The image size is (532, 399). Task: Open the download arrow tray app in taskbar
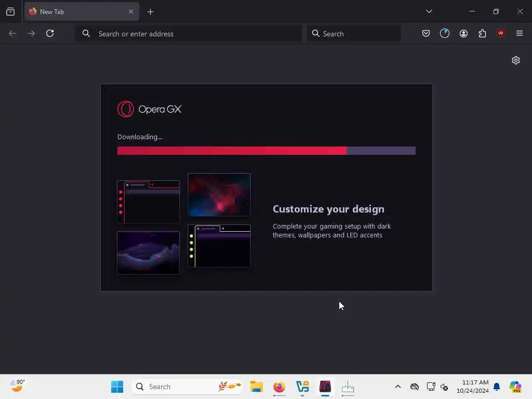[348, 387]
